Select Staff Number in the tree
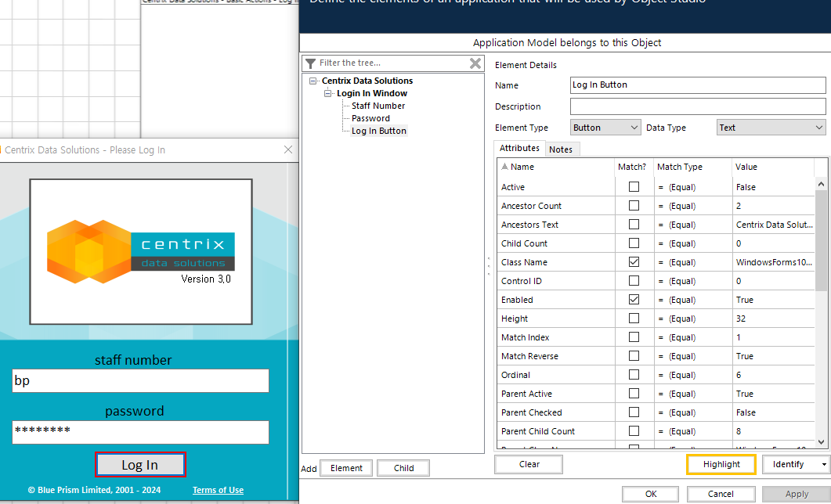The width and height of the screenshot is (831, 504). click(x=378, y=106)
